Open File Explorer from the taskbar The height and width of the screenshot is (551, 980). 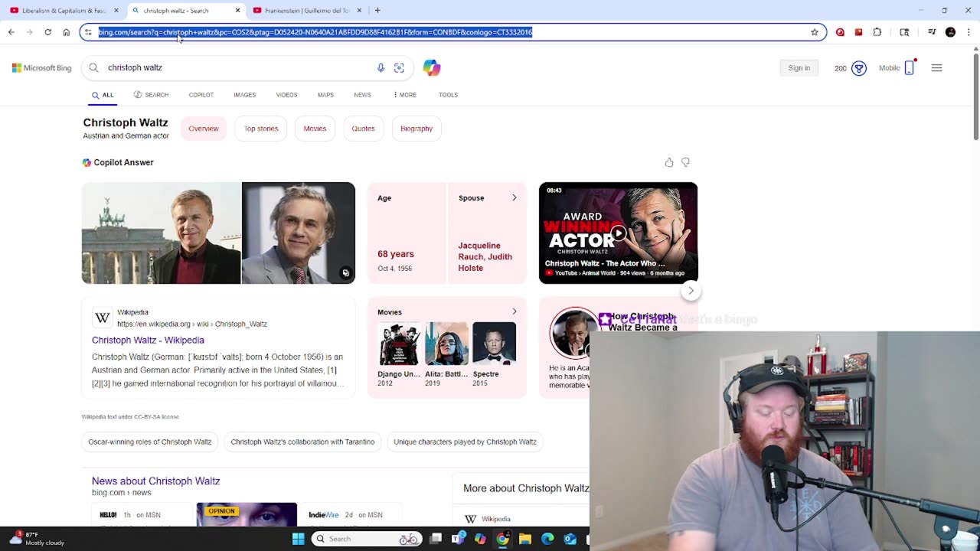coord(525,539)
